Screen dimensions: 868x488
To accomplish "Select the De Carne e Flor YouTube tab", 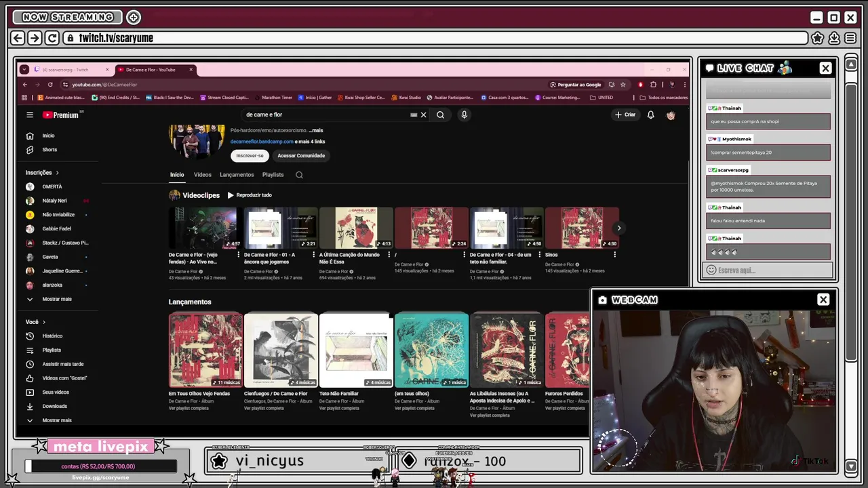I will click(155, 70).
